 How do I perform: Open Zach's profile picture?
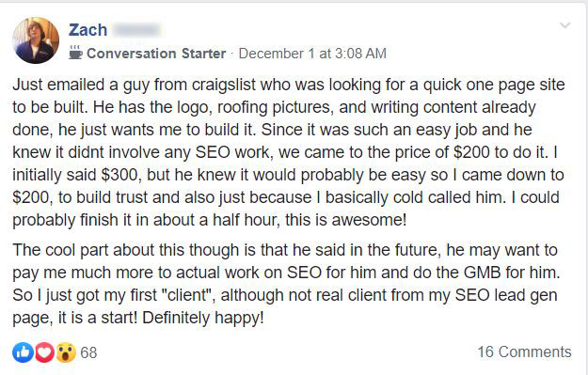pyautogui.click(x=36, y=40)
